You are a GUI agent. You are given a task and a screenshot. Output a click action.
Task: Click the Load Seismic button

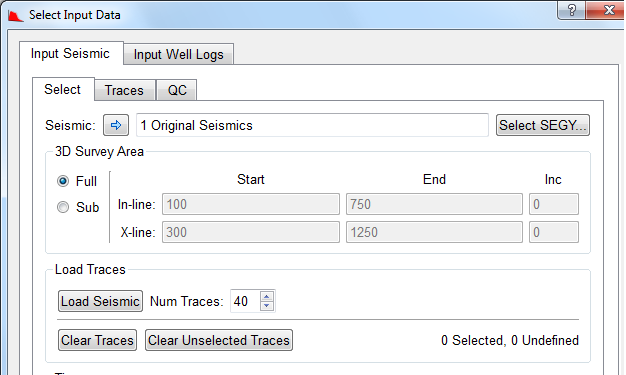click(x=100, y=301)
